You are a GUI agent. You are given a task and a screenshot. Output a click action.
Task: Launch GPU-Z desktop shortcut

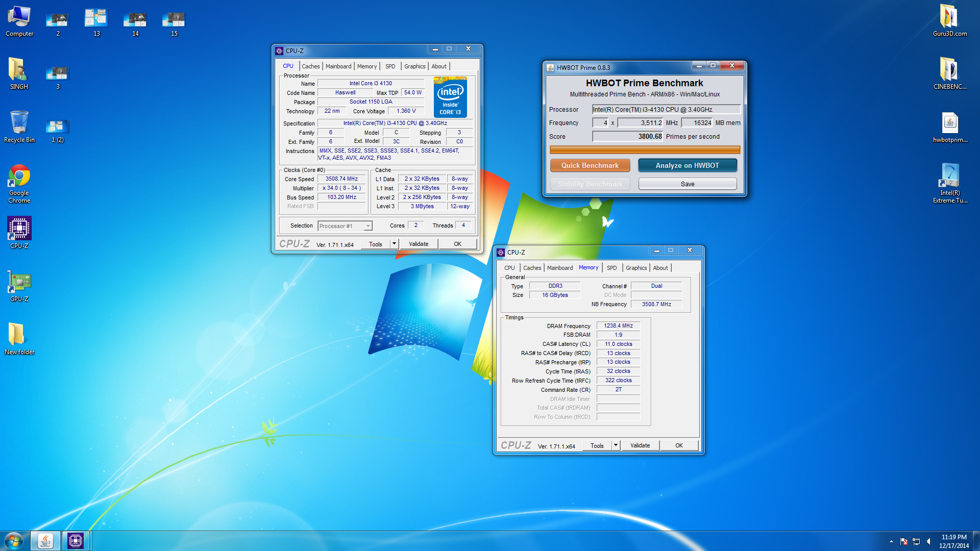click(x=19, y=286)
